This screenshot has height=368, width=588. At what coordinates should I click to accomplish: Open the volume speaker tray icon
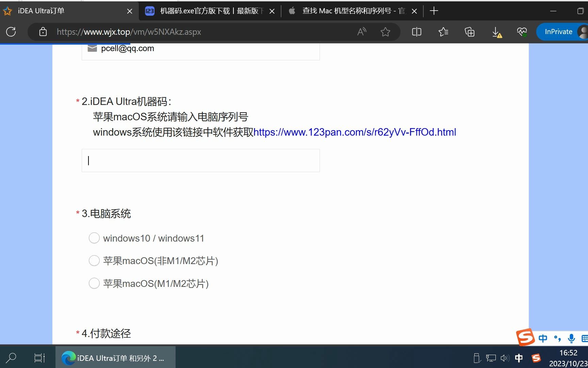point(505,358)
